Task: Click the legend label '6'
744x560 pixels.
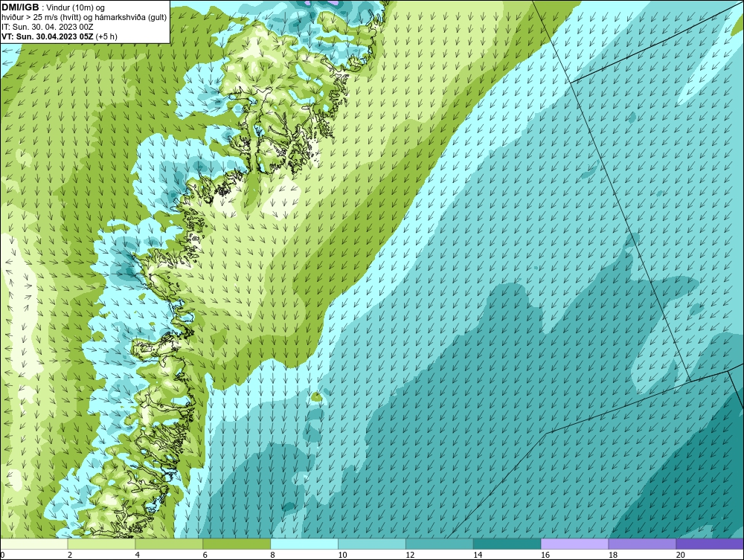Action: (x=205, y=555)
